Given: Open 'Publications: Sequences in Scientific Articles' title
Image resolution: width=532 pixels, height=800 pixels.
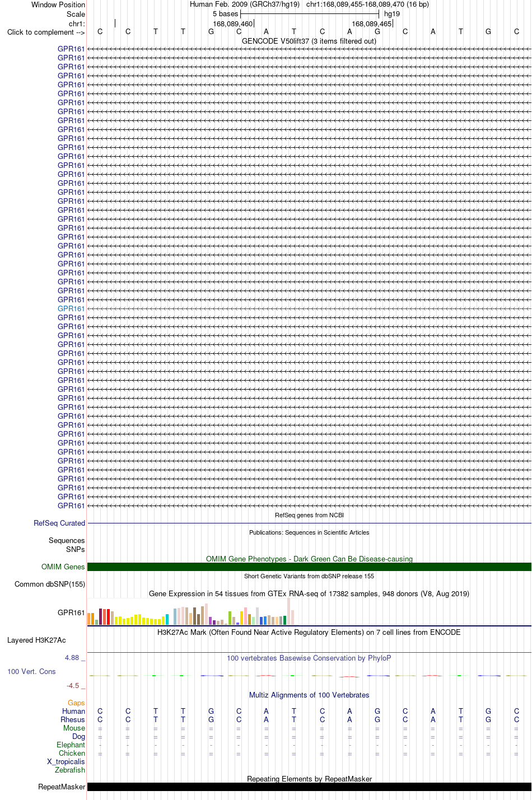Looking at the screenshot, I should pos(309,532).
